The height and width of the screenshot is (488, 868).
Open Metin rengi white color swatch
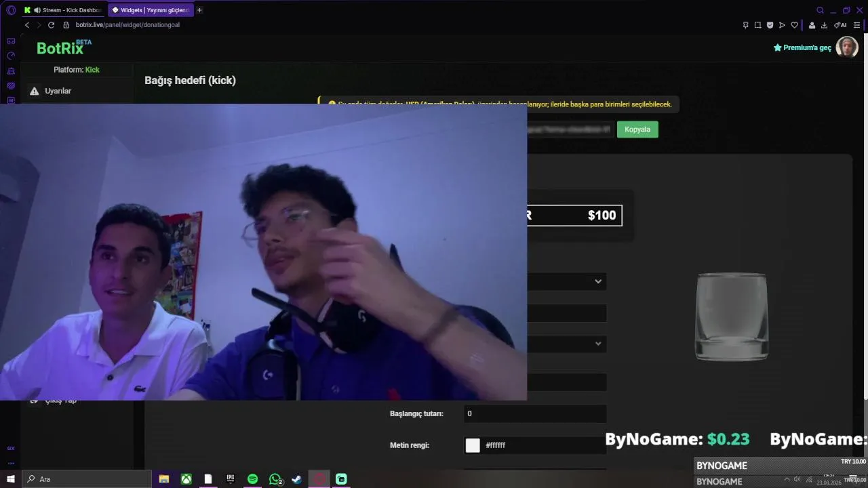(473, 445)
